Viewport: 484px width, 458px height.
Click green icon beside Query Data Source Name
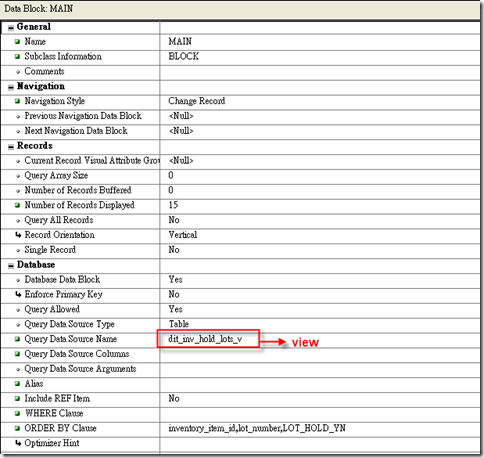(x=18, y=339)
